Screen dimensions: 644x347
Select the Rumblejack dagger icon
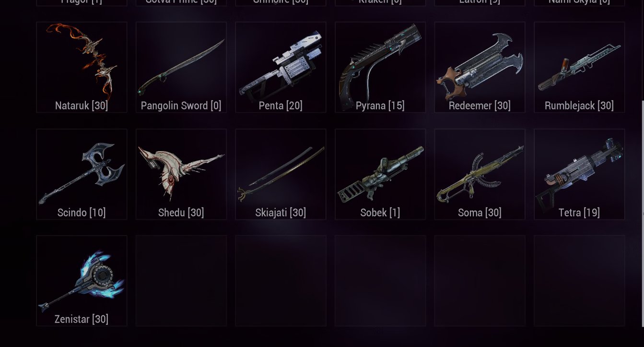click(579, 67)
